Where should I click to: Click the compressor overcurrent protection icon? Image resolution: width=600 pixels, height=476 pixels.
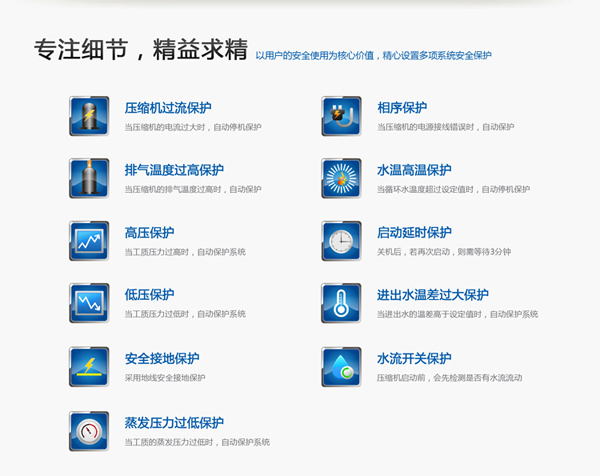(x=89, y=116)
